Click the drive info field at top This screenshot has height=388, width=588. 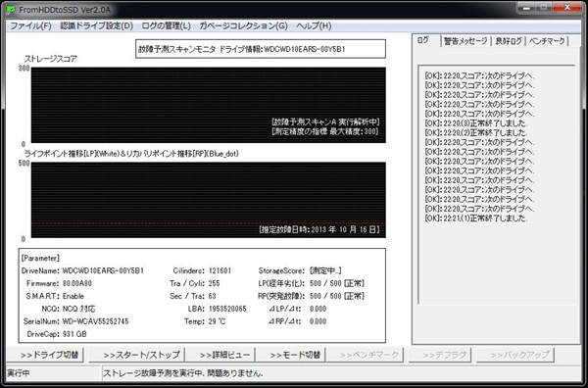tap(261, 49)
